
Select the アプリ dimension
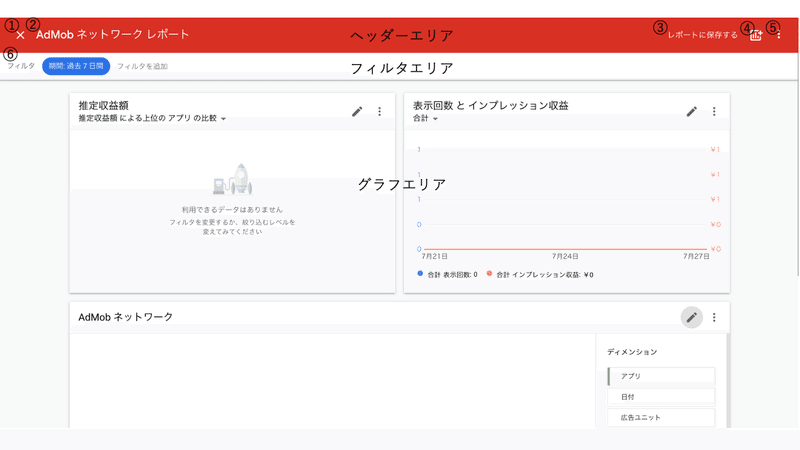pos(661,376)
